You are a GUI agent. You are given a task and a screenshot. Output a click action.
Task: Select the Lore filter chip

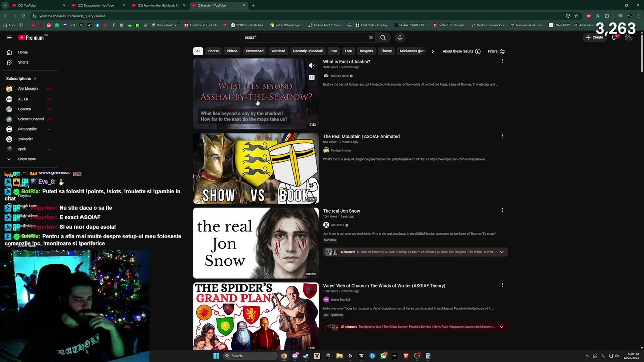coord(348,51)
